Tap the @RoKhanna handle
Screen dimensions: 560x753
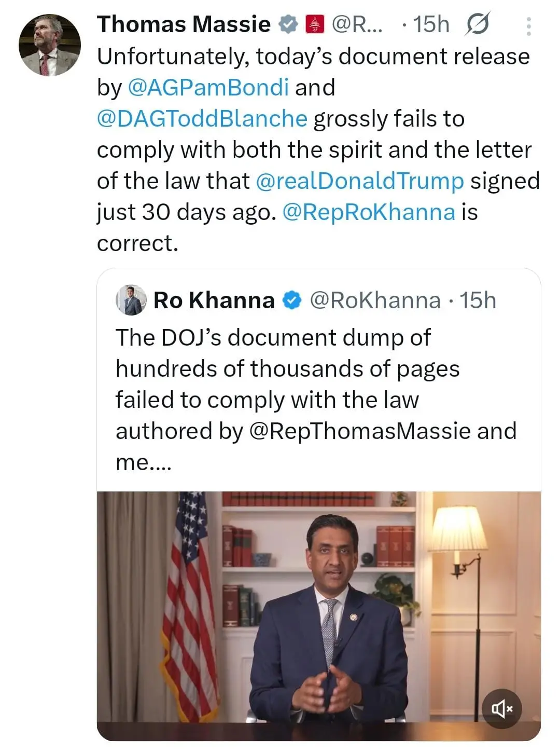coord(375,300)
